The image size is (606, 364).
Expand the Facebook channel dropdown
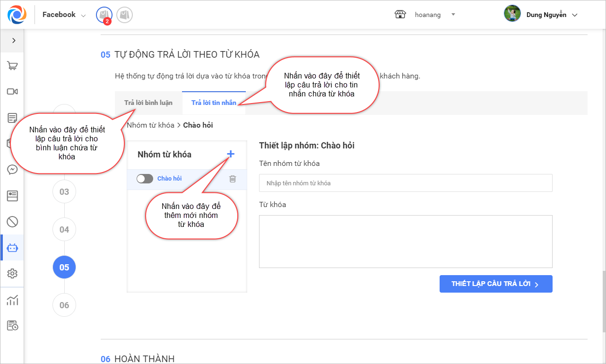tap(64, 15)
